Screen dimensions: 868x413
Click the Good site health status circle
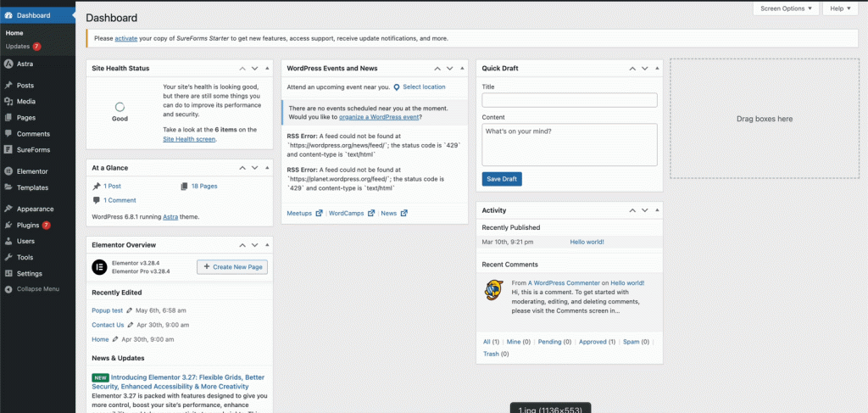coord(120,107)
